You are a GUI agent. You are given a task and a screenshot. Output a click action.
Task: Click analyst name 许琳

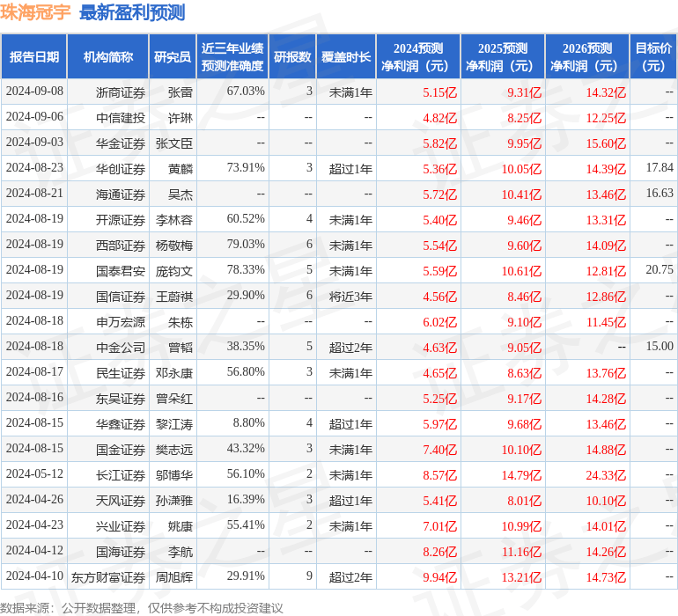181,118
